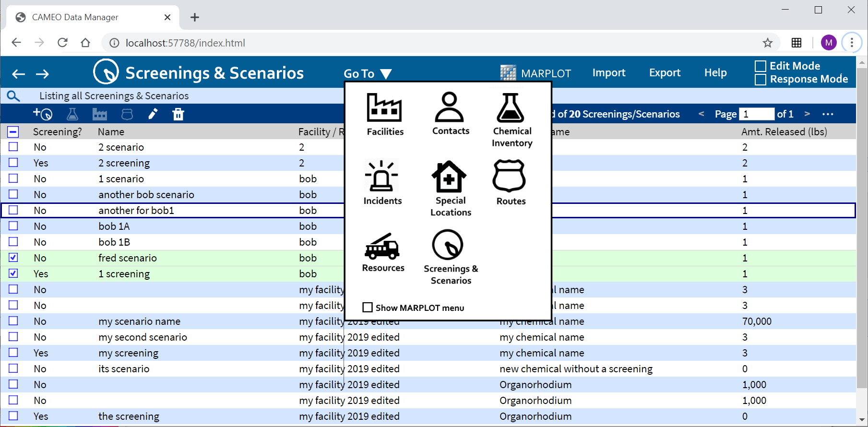Check the bob 1A row checkbox
Image resolution: width=868 pixels, height=427 pixels.
click(x=13, y=226)
